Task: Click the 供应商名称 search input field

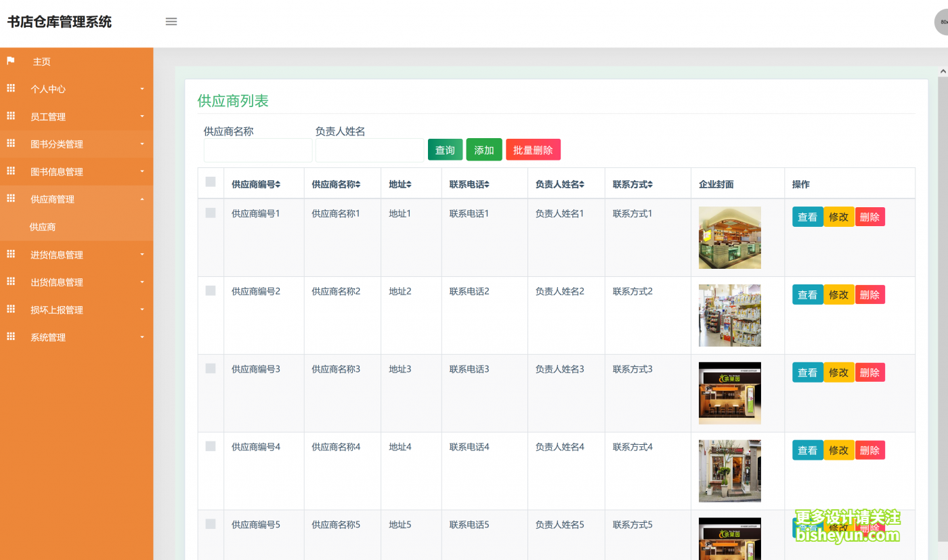Action: coord(258,150)
